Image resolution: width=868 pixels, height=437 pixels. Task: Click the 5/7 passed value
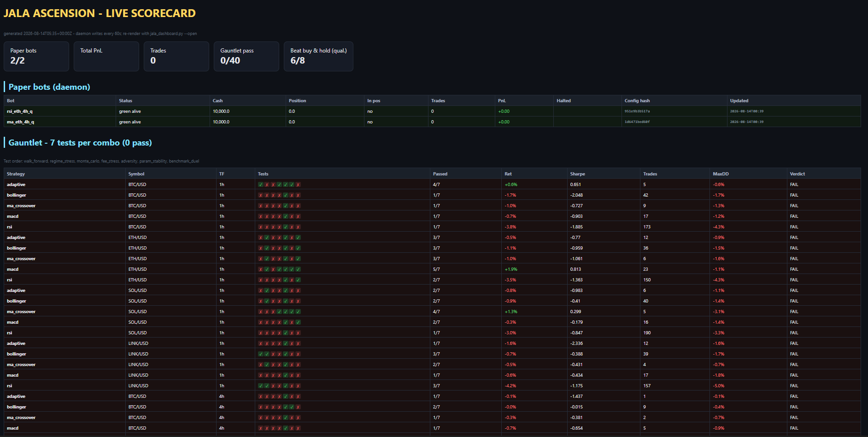[436, 269]
